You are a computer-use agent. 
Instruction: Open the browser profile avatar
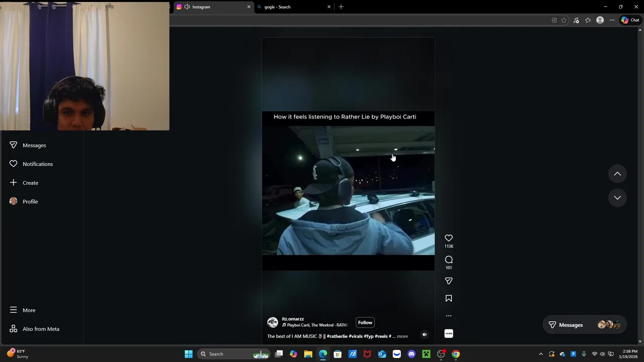[x=600, y=20]
